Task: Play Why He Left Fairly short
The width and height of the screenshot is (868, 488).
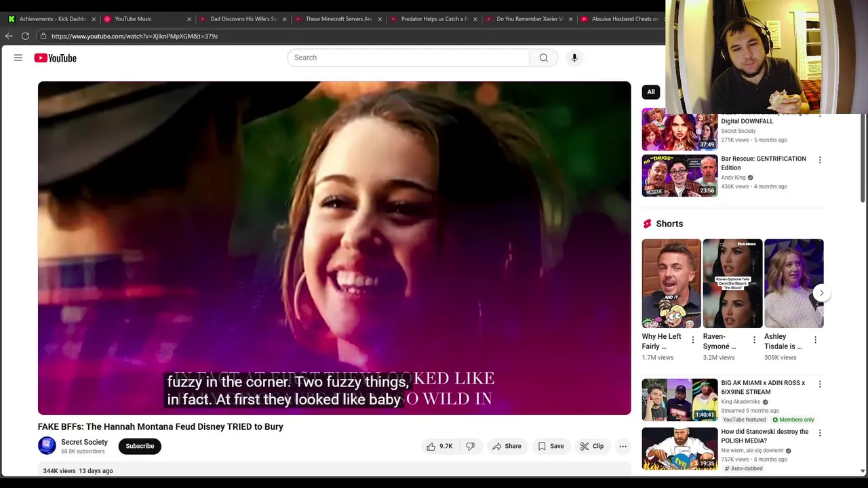Action: tap(671, 283)
